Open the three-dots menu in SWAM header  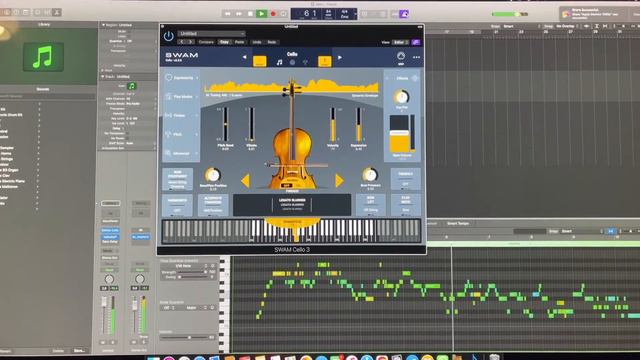coord(416,58)
